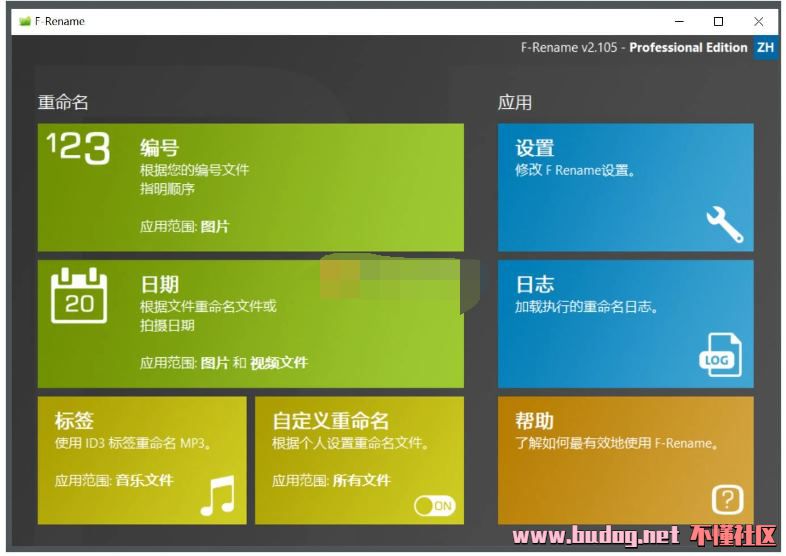Open the 自定义重命名 tile
The height and width of the screenshot is (556, 786).
(x=359, y=460)
